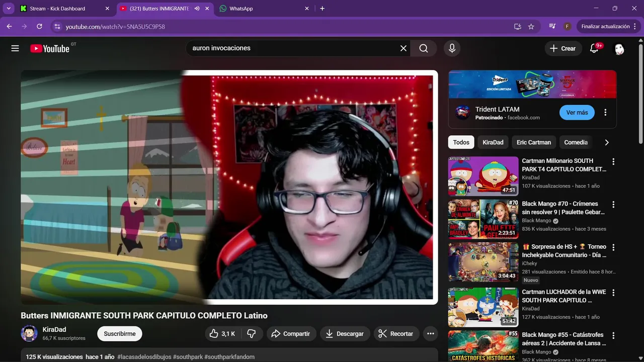The height and width of the screenshot is (362, 644).
Task: Open the notifications bell
Action: [x=594, y=48]
